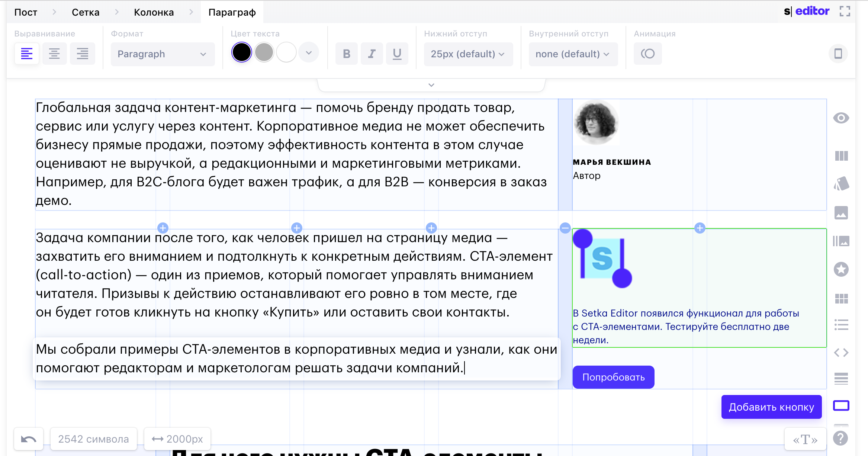Open the columns layout panel in sidebar
The width and height of the screenshot is (868, 456).
pyautogui.click(x=842, y=156)
